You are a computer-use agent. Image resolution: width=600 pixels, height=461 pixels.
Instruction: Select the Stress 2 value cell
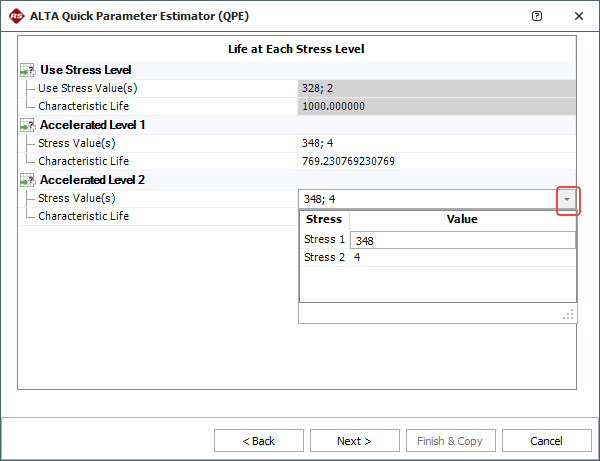click(x=462, y=257)
